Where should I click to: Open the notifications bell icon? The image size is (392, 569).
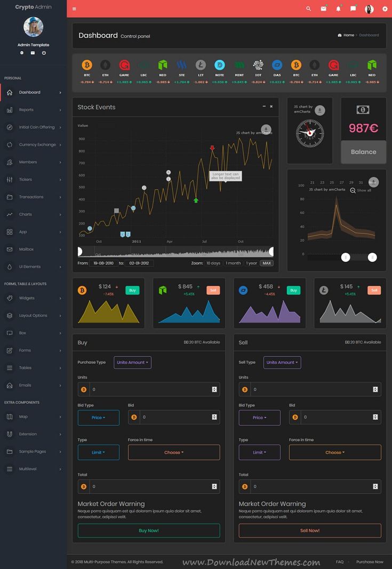[338, 9]
